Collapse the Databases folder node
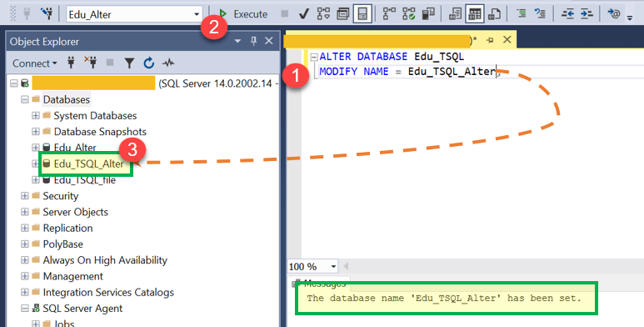This screenshot has height=327, width=644. click(x=25, y=99)
